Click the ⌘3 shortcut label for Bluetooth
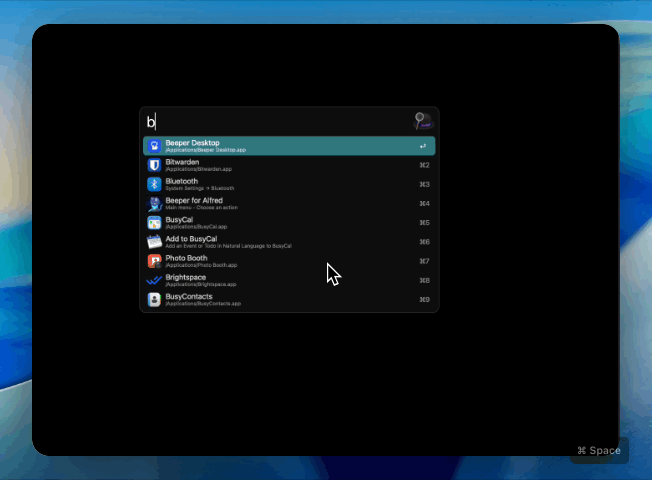Image resolution: width=652 pixels, height=480 pixels. click(x=424, y=184)
